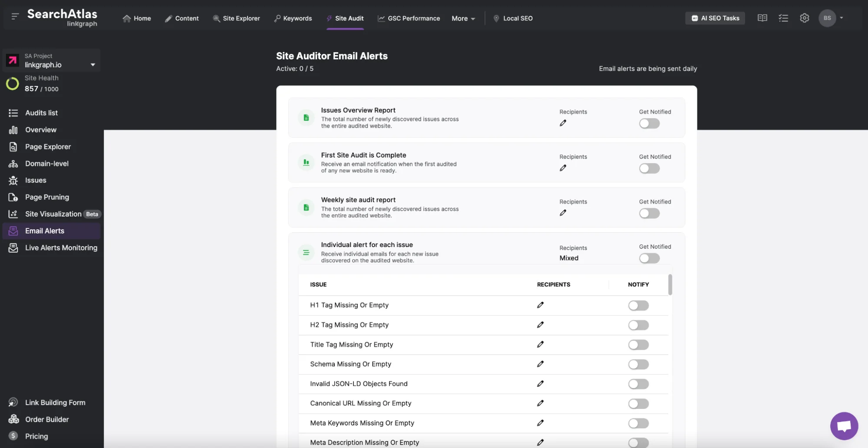Toggle notify for Invalid JSON-LD Objects Found
This screenshot has height=448, width=868.
(x=638, y=384)
